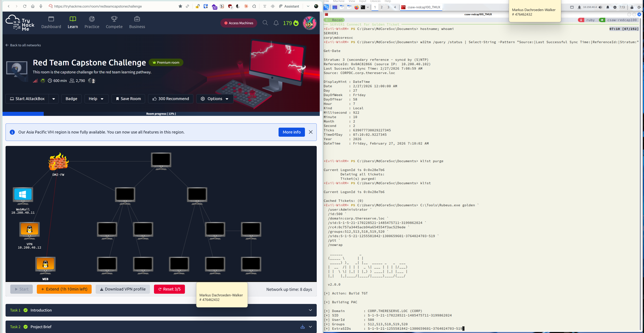Screen dimensions: 644x333
Task: Bookmark page with the star icon
Action: point(180,6)
